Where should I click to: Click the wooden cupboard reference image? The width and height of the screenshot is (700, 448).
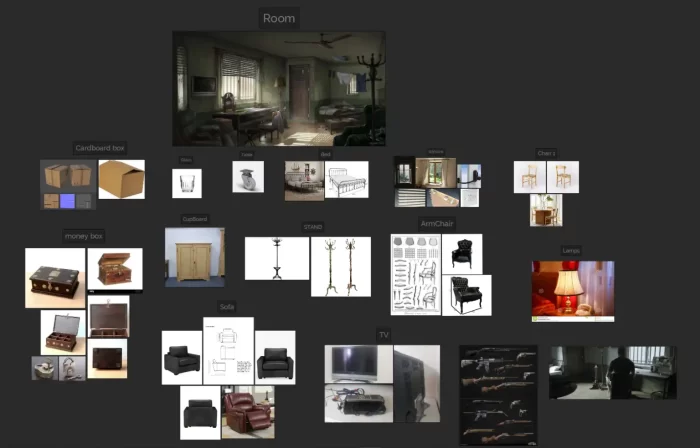pos(194,257)
